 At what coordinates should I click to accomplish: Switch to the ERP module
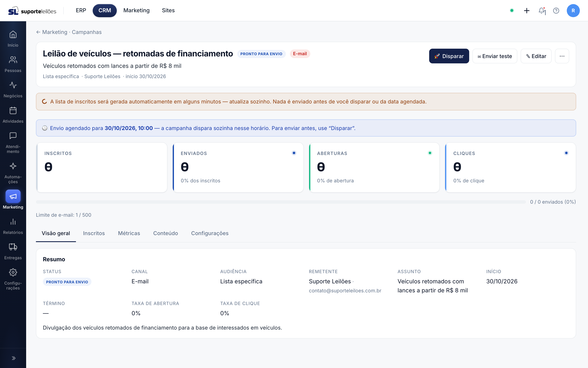[81, 10]
